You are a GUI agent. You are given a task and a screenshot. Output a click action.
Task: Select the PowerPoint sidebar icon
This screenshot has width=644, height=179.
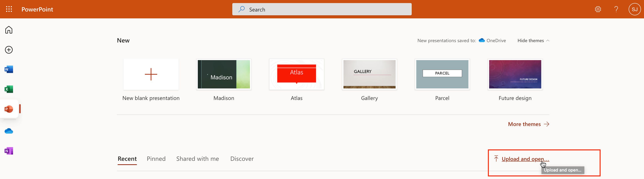(x=9, y=109)
